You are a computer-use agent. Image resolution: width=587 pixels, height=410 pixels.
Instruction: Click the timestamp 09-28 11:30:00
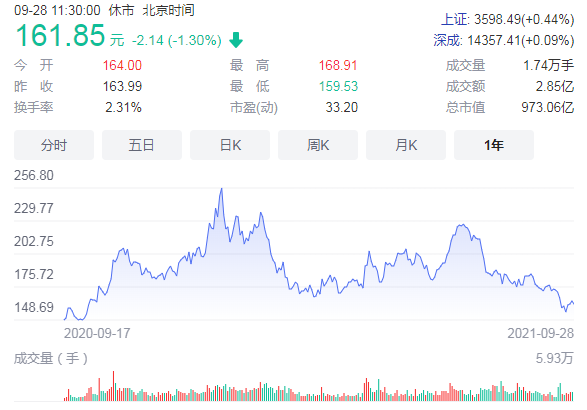(57, 10)
